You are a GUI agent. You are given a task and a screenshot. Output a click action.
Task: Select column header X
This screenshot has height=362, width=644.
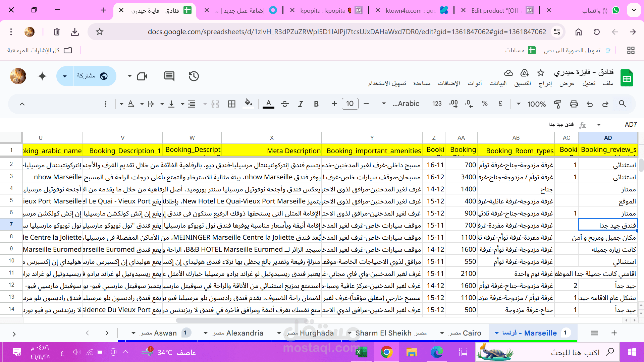[x=272, y=138]
